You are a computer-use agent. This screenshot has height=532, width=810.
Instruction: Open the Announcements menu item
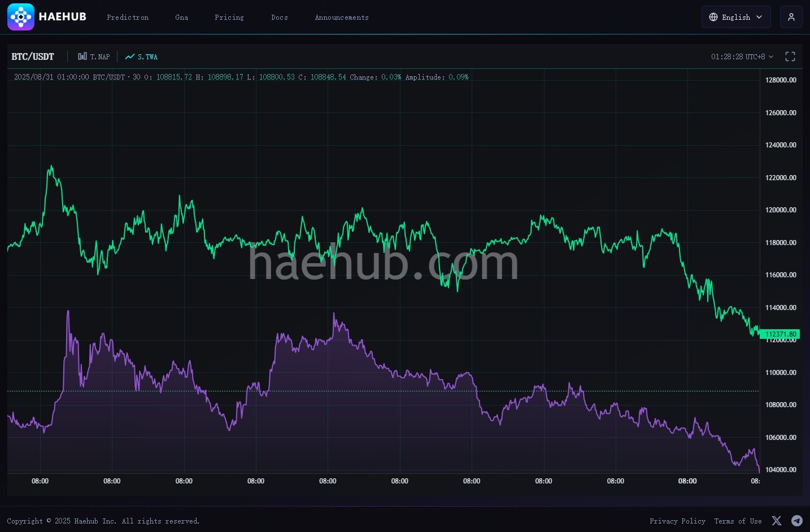(342, 18)
